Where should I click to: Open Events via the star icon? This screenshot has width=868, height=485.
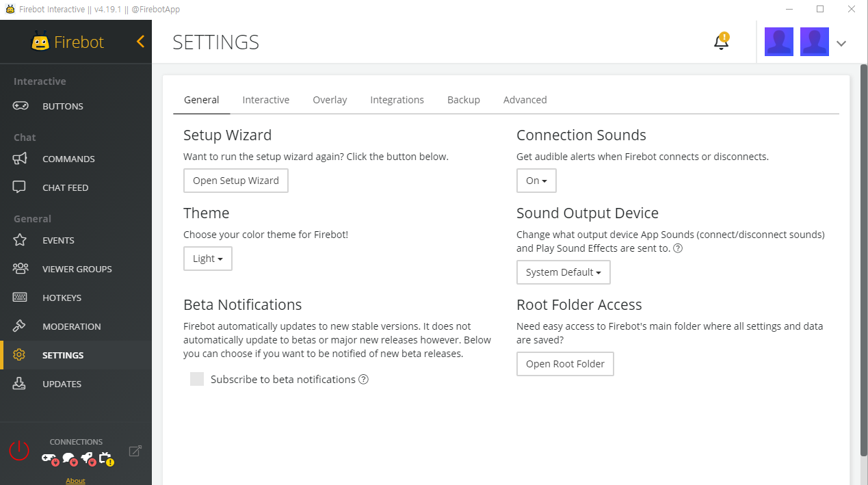20,240
